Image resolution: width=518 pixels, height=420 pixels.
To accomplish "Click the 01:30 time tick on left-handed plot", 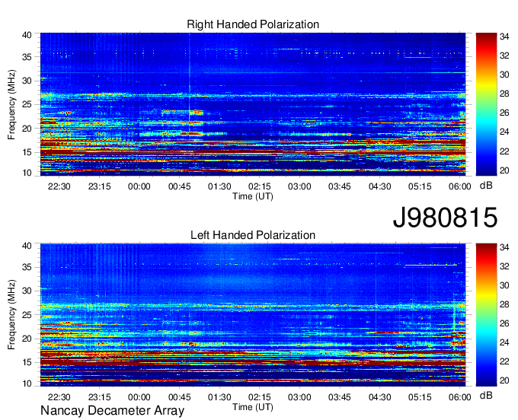I will tap(219, 397).
